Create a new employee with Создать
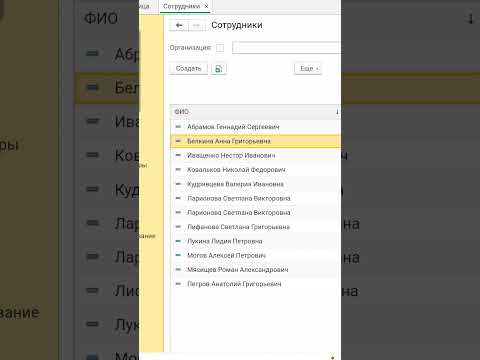Viewport: 480px width, 360px height. [x=188, y=68]
